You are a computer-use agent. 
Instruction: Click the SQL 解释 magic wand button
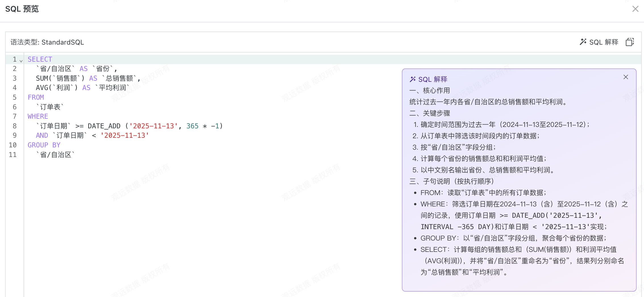[x=599, y=42]
